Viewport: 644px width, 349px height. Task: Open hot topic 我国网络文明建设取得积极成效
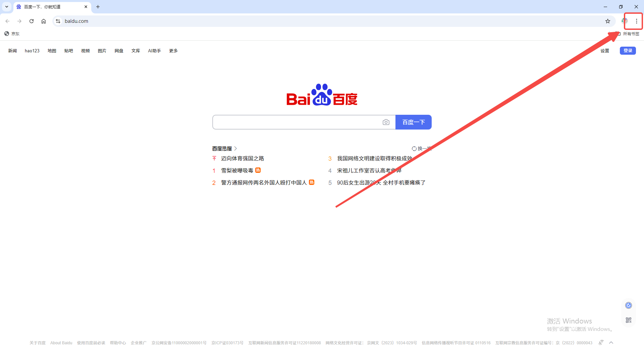[375, 158]
